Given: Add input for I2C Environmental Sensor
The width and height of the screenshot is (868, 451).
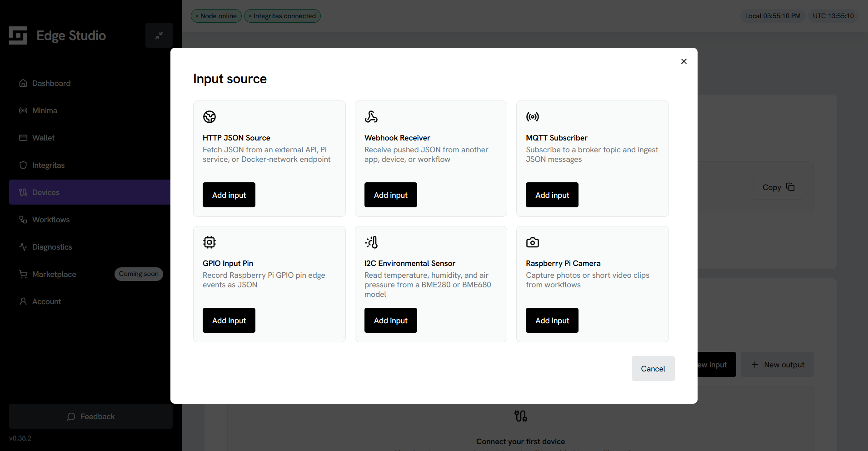Looking at the screenshot, I should tap(391, 321).
